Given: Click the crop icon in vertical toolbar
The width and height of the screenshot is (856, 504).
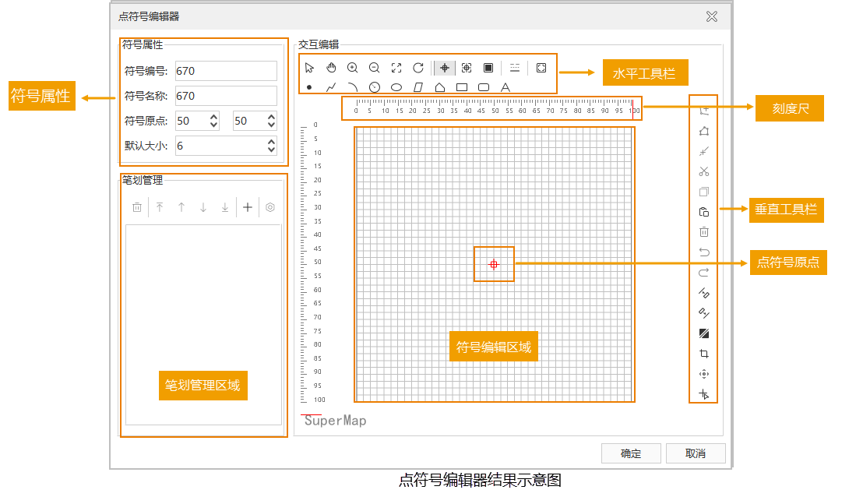Looking at the screenshot, I should click(704, 354).
